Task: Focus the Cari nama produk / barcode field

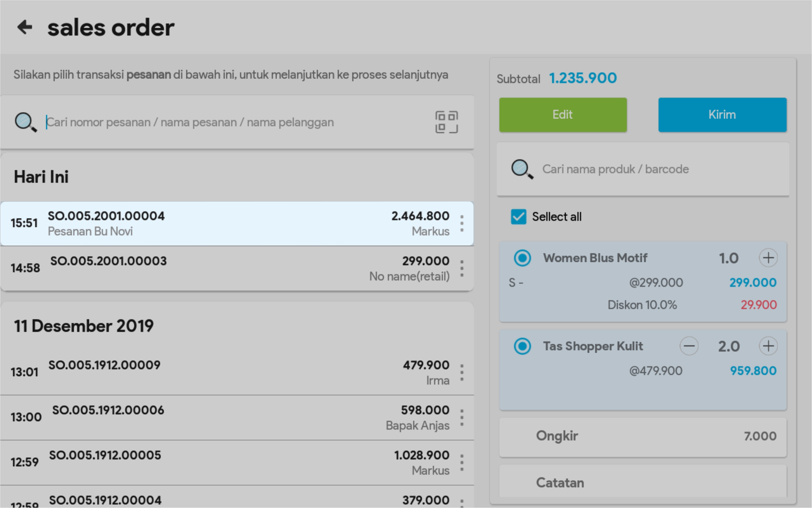Action: [658, 169]
